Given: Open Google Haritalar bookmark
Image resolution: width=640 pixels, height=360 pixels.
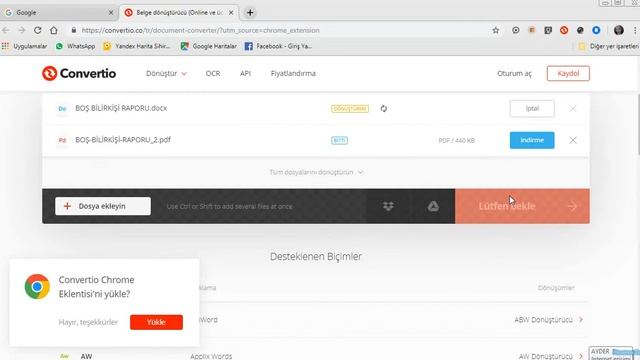Looking at the screenshot, I should click(209, 46).
